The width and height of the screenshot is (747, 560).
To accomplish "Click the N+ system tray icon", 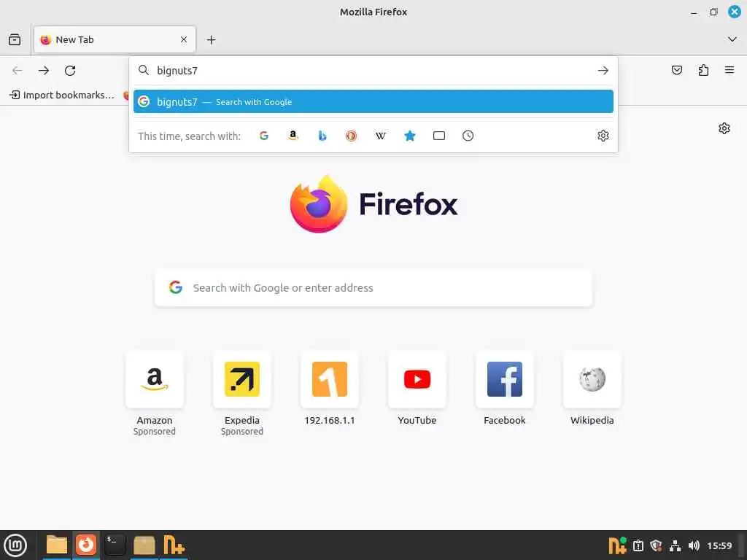I will pyautogui.click(x=617, y=545).
